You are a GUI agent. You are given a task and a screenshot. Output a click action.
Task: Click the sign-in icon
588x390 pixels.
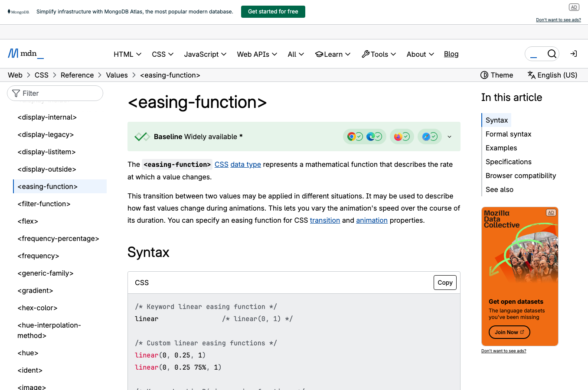(573, 53)
